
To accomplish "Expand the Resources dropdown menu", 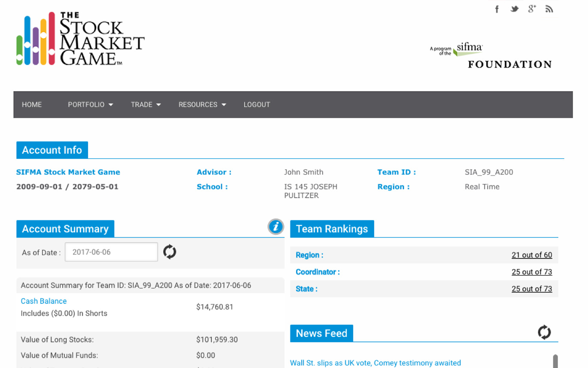I will [202, 104].
